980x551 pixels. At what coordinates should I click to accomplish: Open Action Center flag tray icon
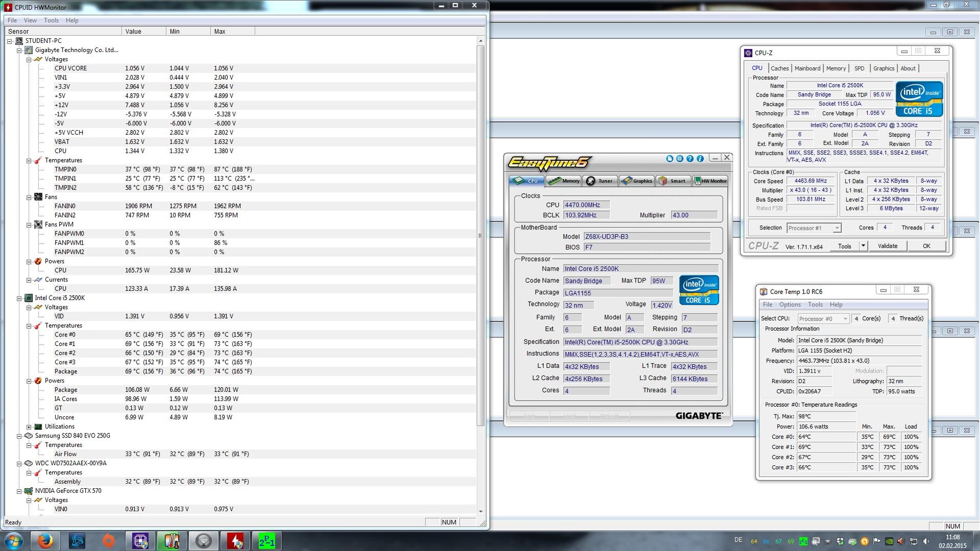(877, 541)
